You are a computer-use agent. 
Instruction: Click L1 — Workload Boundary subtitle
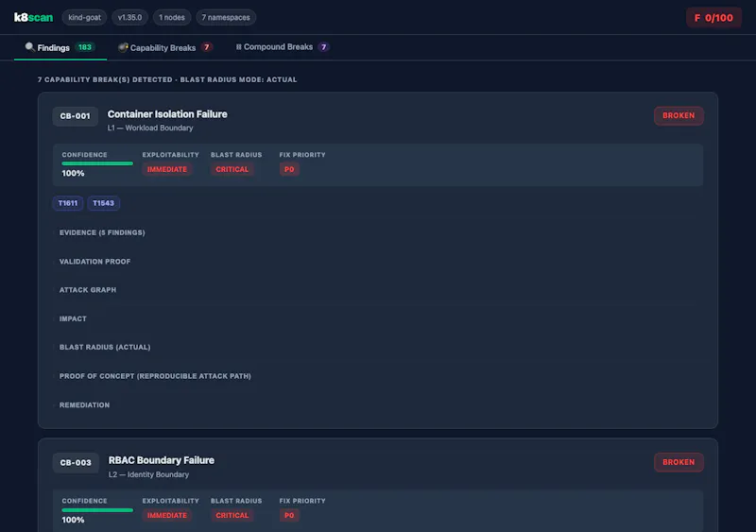(150, 128)
